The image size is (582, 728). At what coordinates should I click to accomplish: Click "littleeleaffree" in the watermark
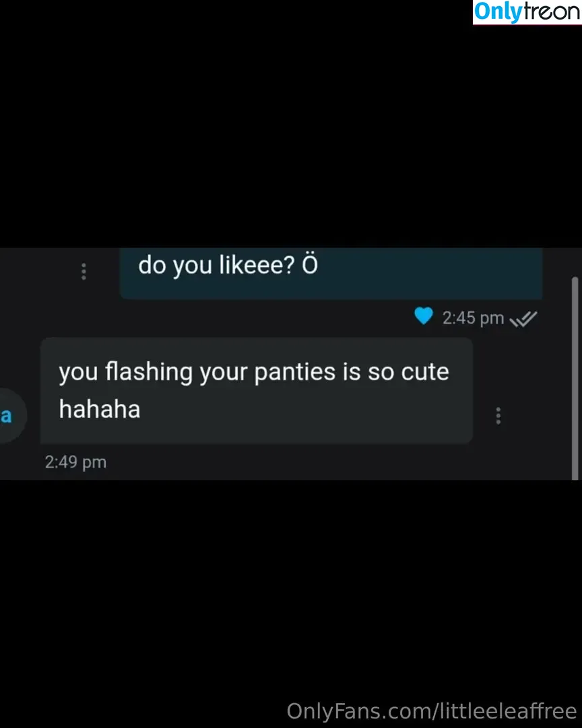pos(509,711)
